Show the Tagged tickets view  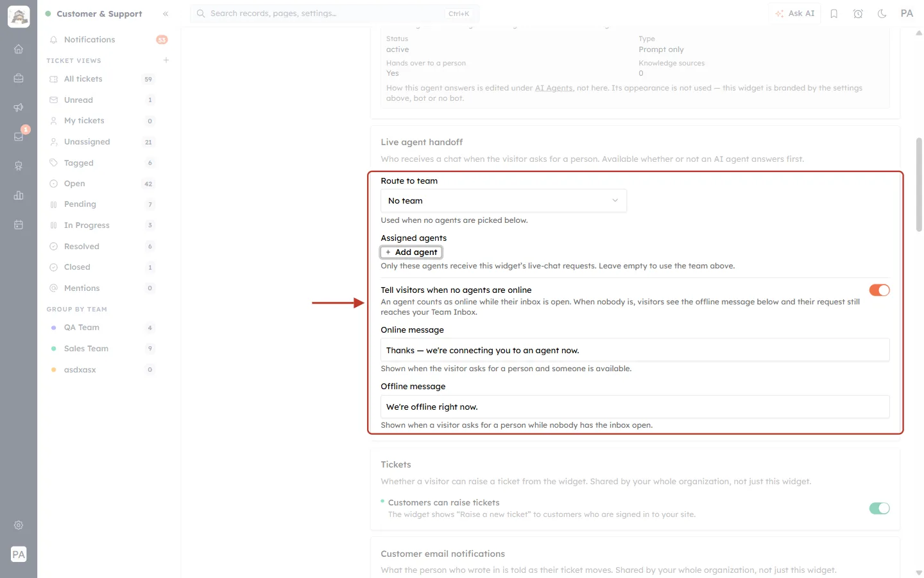tap(102, 163)
